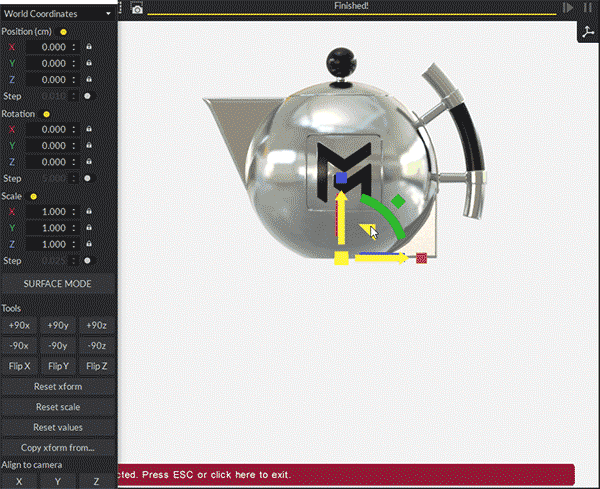Viewport: 600px width, 489px height.
Task: Rotate with the -90y tool
Action: point(58,346)
